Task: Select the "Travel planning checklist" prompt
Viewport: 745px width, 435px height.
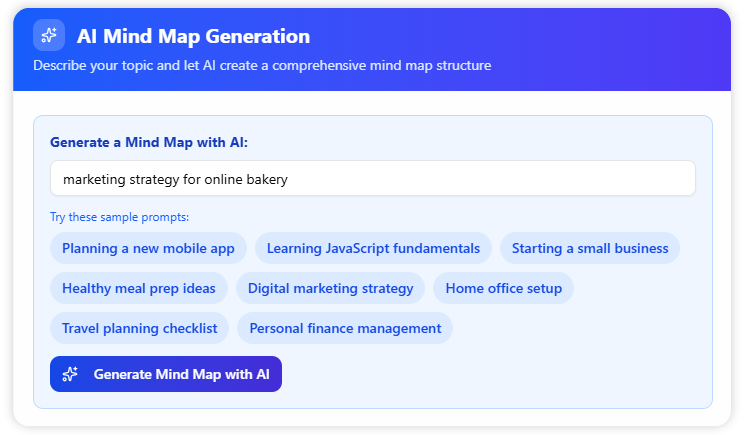Action: (140, 328)
